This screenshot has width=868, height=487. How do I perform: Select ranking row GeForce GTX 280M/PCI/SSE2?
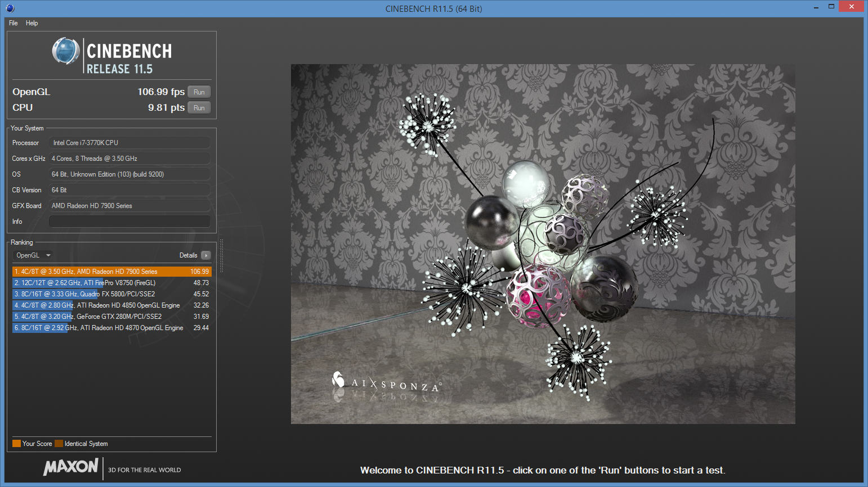[112, 317]
